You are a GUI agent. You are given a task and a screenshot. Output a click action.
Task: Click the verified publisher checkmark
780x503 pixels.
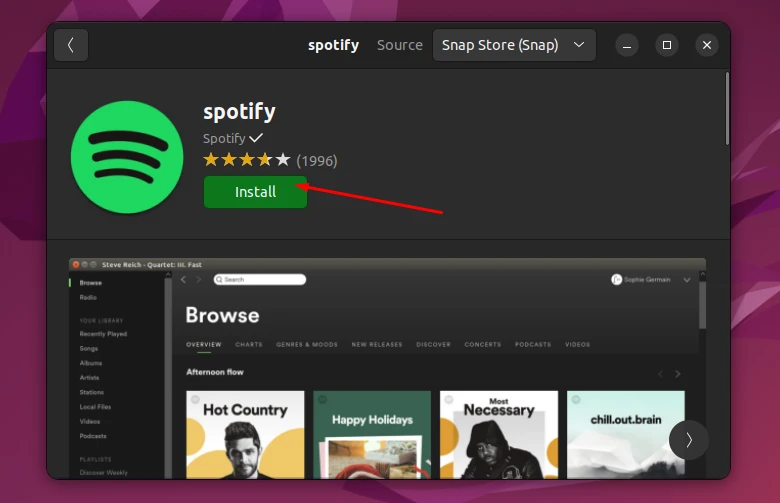pyautogui.click(x=256, y=138)
